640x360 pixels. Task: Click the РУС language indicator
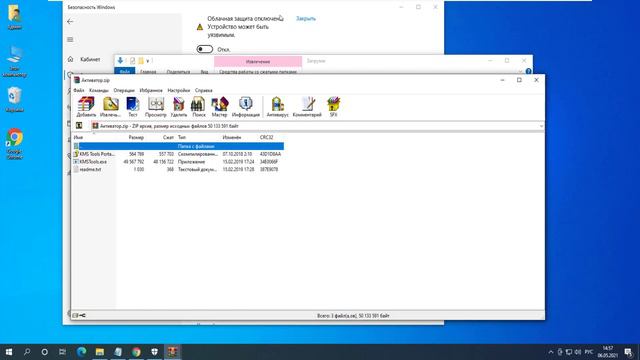(589, 352)
